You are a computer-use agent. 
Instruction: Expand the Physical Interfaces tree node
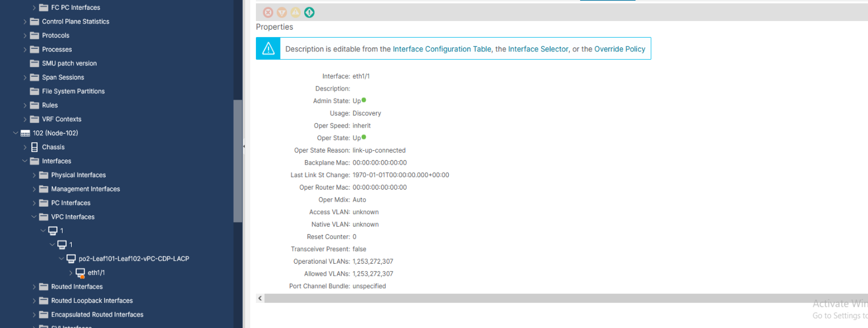[x=34, y=175]
